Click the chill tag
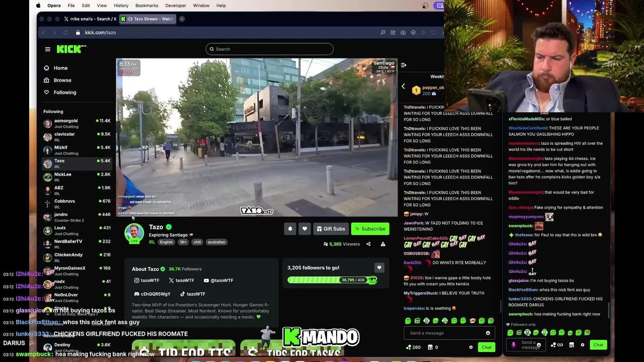Image resolution: width=644 pixels, height=362 pixels. 197,242
